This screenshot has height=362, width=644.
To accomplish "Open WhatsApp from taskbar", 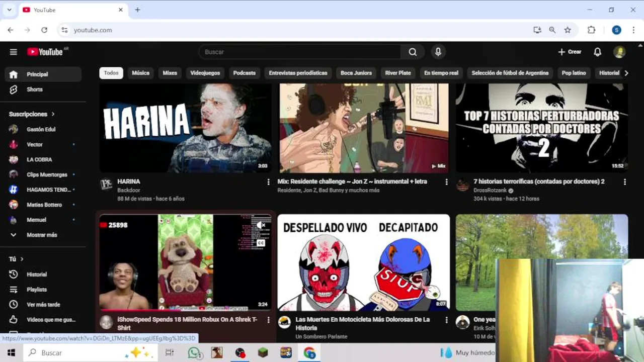I will [194, 353].
